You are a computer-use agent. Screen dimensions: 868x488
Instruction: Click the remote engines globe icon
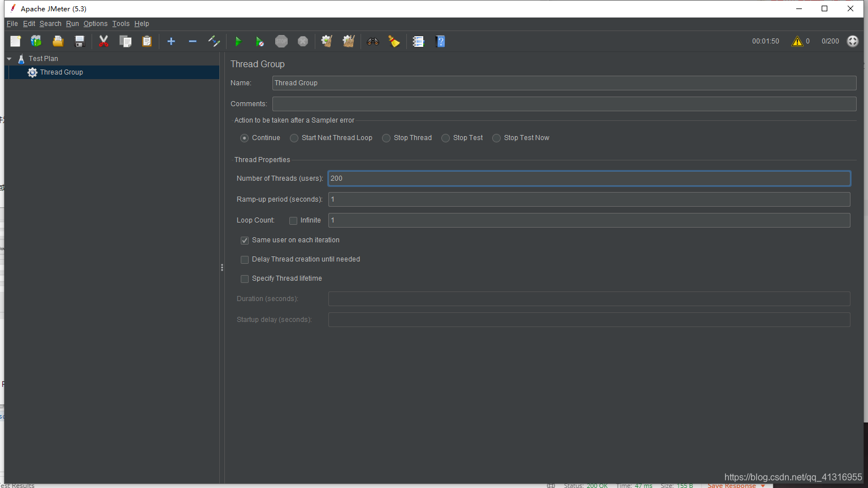click(853, 41)
